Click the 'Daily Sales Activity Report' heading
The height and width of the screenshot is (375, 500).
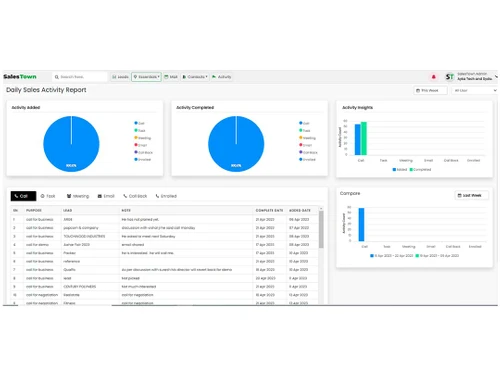point(46,90)
